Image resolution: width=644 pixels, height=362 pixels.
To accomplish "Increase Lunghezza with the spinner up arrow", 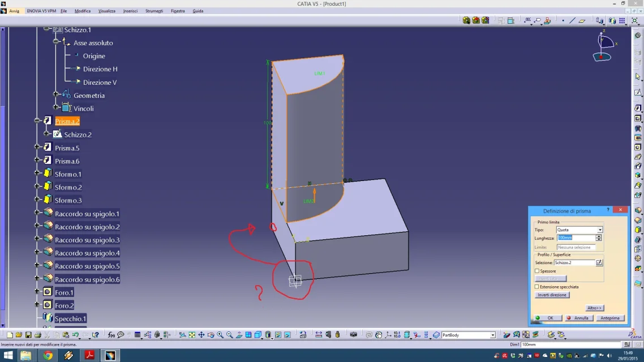I will pos(599,236).
